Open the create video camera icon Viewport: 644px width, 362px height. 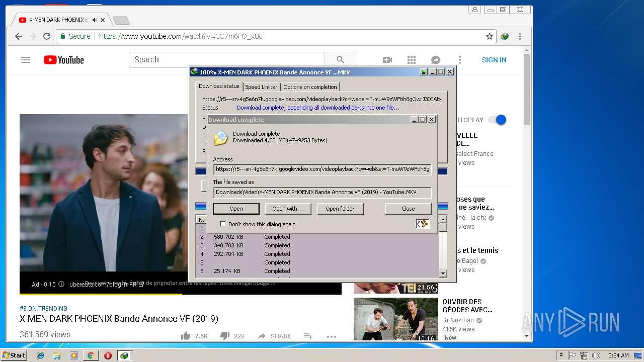(x=387, y=60)
